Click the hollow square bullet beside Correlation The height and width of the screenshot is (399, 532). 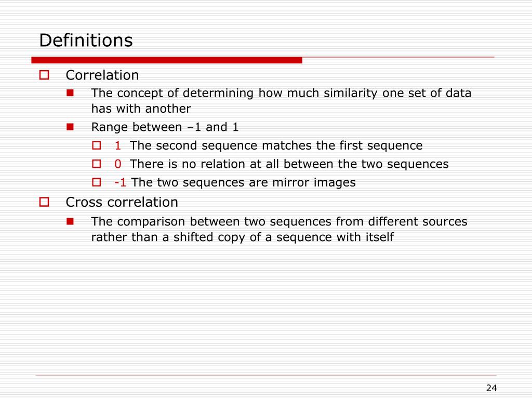tap(44, 75)
